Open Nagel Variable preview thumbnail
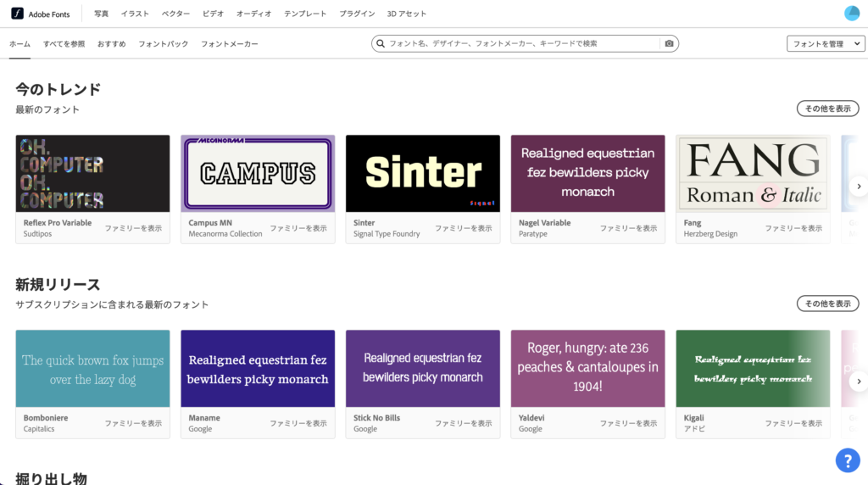The image size is (868, 485). [588, 173]
